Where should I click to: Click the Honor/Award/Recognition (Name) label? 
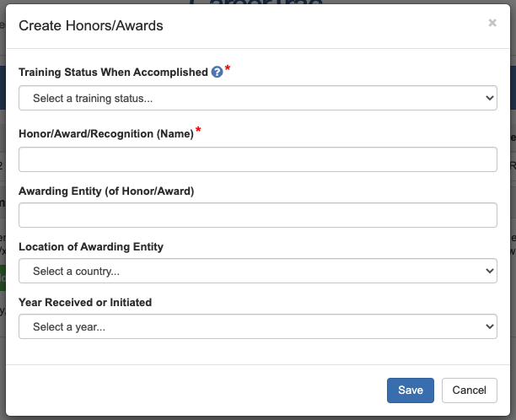[x=106, y=134]
